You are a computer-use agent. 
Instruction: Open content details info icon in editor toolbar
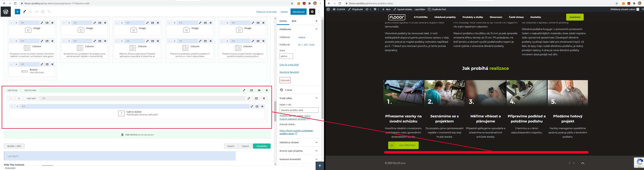pyautogui.click(x=43, y=11)
